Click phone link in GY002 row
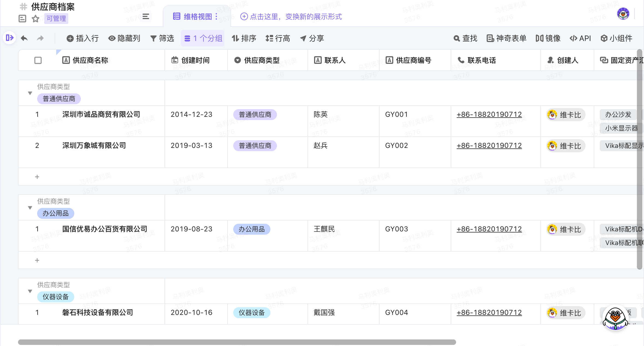Screen dimensions: 644x346 point(489,145)
